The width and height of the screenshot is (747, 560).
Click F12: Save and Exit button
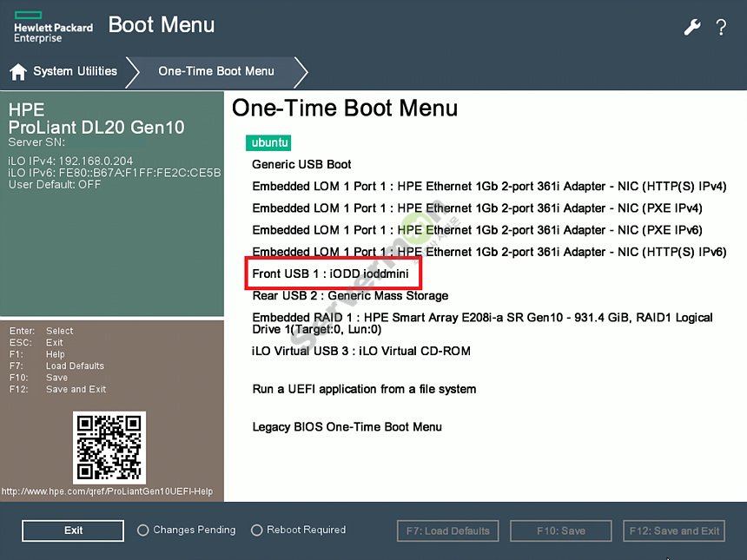tap(674, 531)
